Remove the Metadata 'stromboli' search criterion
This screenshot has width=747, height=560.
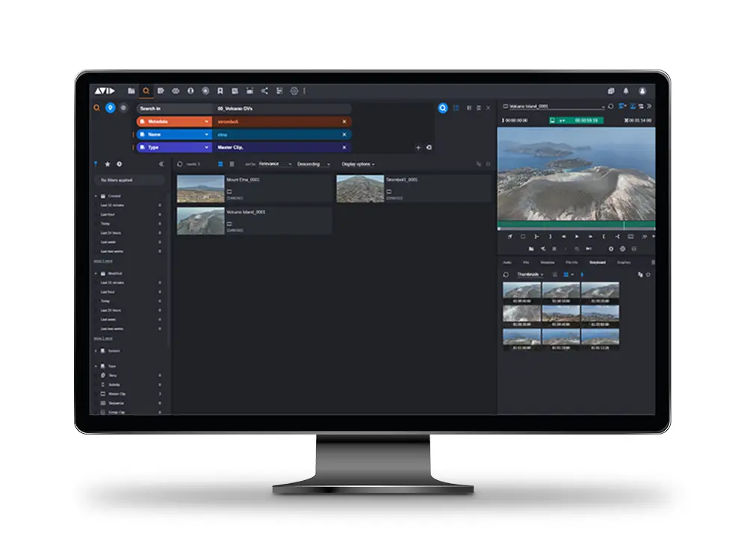pos(344,121)
